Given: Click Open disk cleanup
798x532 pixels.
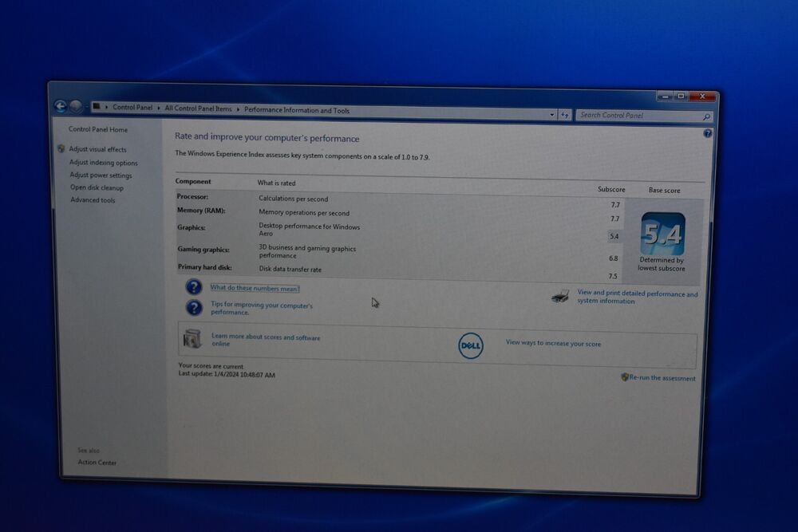Looking at the screenshot, I should [x=97, y=187].
